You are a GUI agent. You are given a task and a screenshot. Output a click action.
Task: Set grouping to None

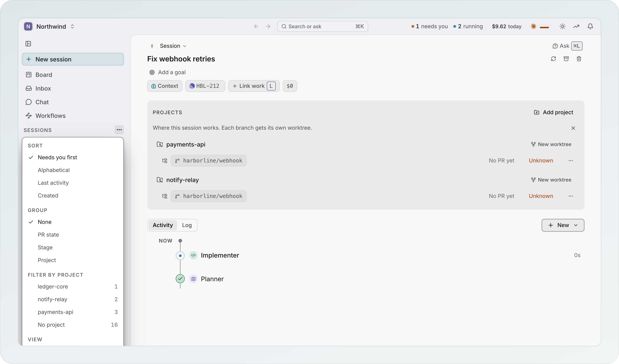click(x=73, y=222)
